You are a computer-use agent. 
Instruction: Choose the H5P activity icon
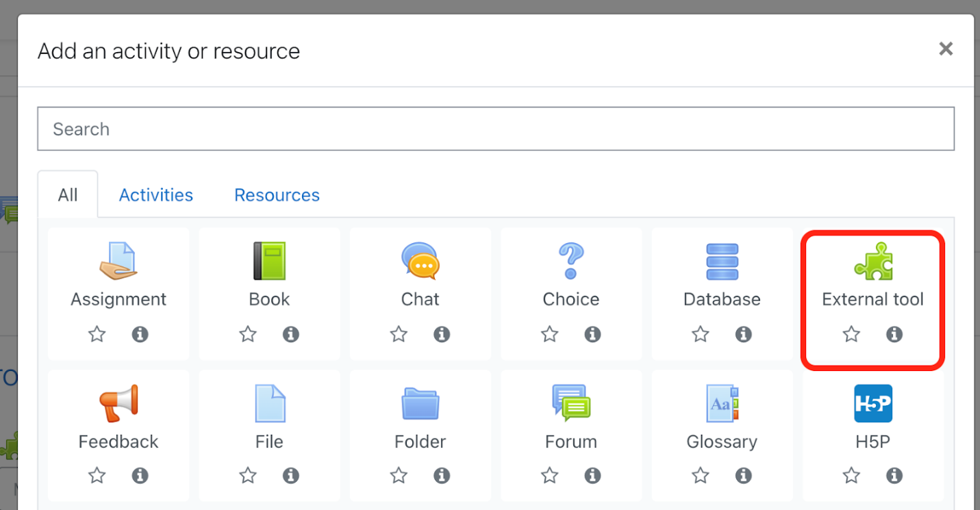pos(873,403)
